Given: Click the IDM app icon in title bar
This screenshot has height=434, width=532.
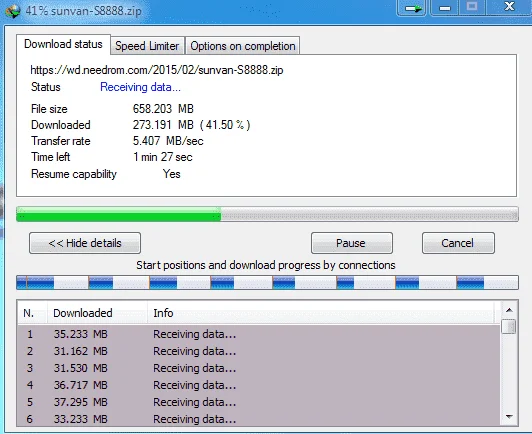Looking at the screenshot, I should [x=13, y=11].
